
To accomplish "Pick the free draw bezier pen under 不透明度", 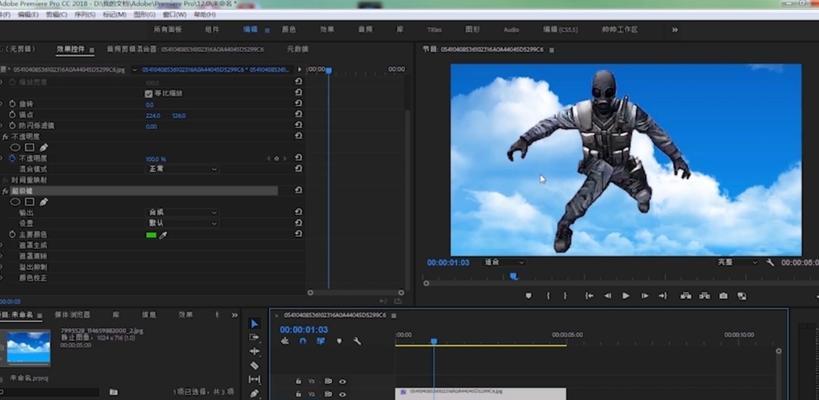I will (x=44, y=148).
